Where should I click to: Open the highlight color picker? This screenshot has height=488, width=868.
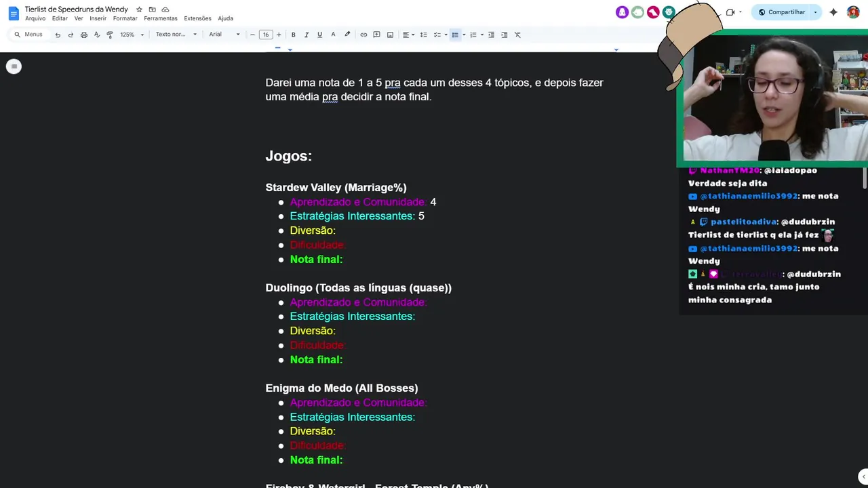[x=347, y=35]
